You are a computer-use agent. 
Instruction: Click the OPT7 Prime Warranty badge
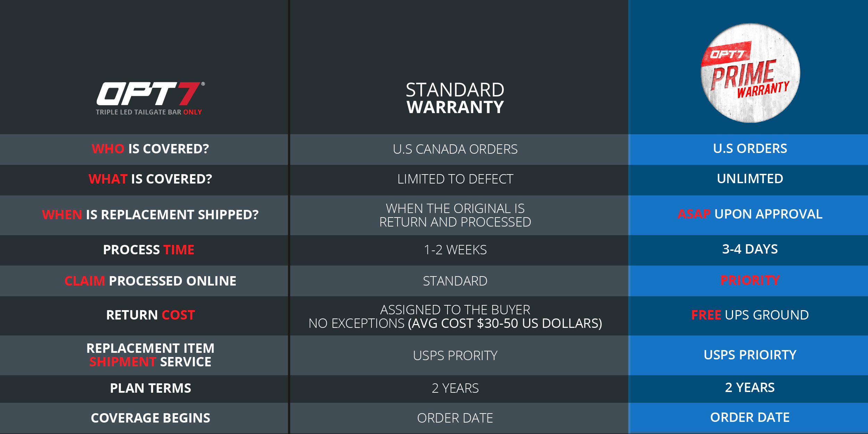tap(750, 73)
